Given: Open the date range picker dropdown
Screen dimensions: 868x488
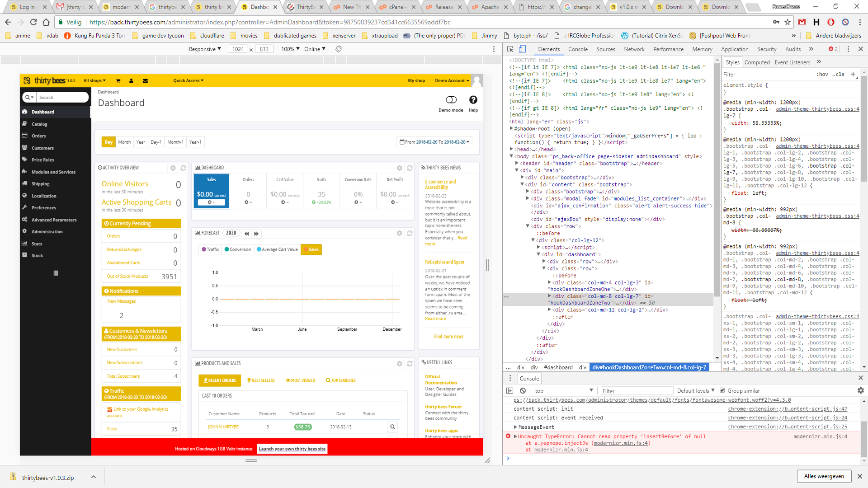Looking at the screenshot, I should coord(434,142).
